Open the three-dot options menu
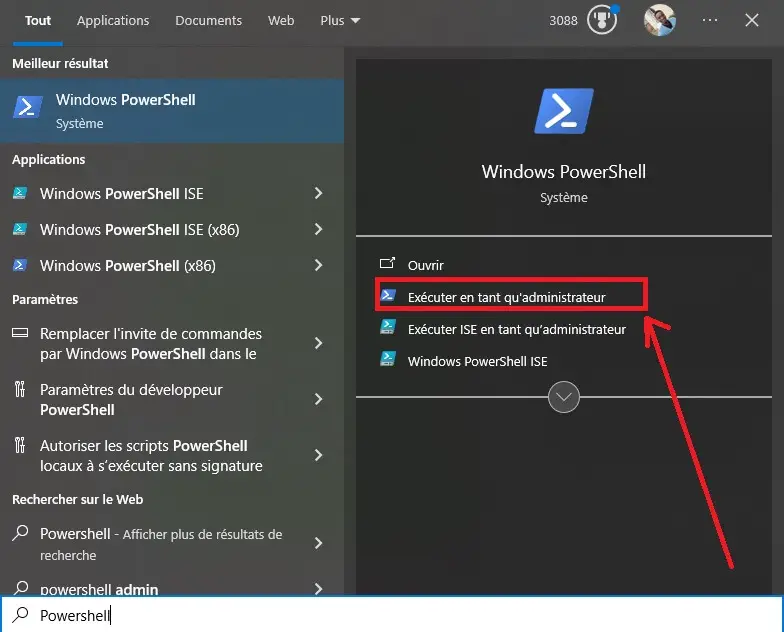Image resolution: width=784 pixels, height=632 pixels. coord(710,20)
